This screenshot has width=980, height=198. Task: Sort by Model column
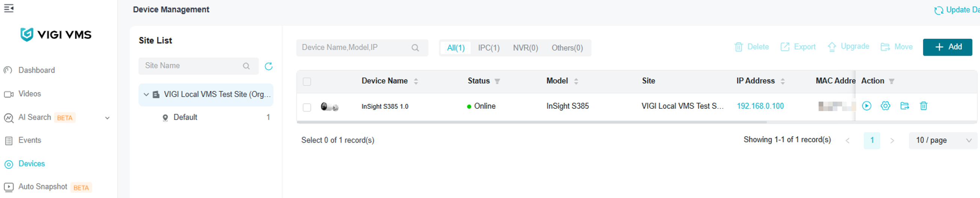click(x=576, y=81)
